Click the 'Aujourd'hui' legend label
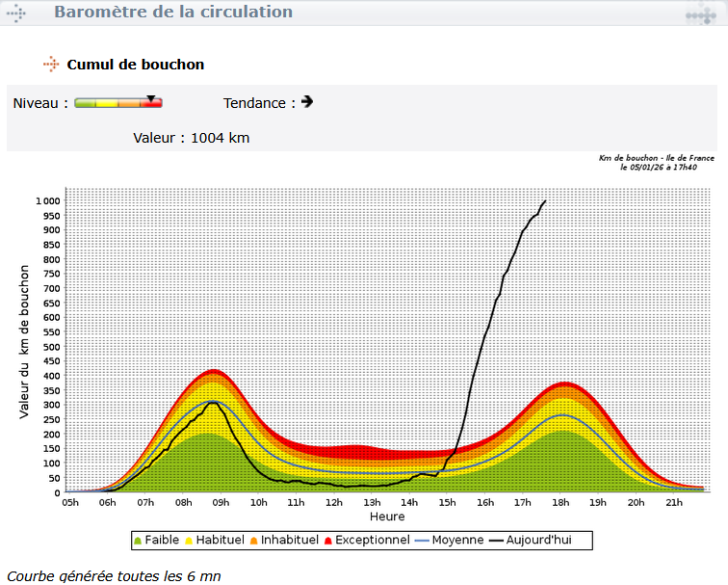Image resolution: width=728 pixels, height=585 pixels. [x=539, y=540]
